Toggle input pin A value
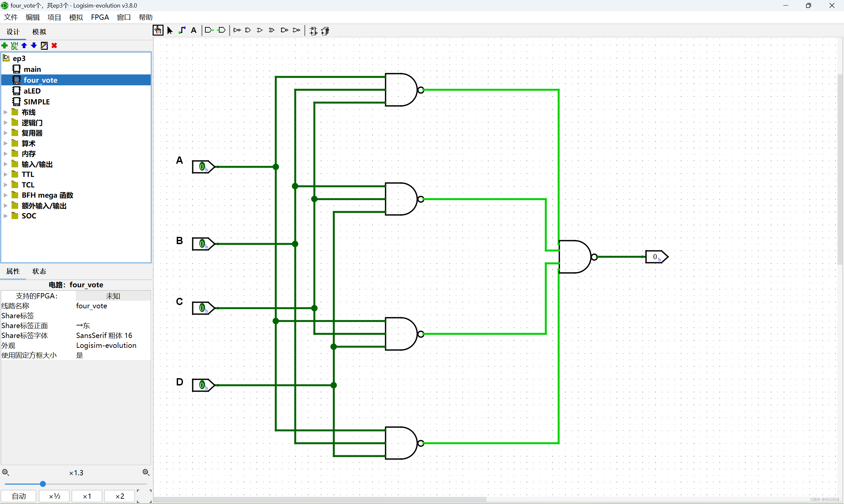This screenshot has height=504, width=844. (202, 167)
